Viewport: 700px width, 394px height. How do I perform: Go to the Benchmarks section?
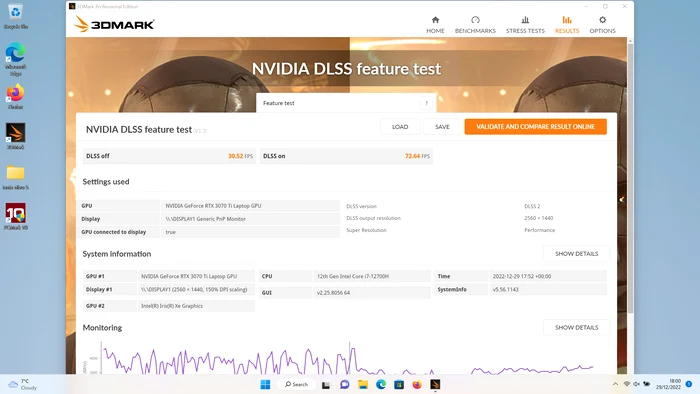[475, 25]
